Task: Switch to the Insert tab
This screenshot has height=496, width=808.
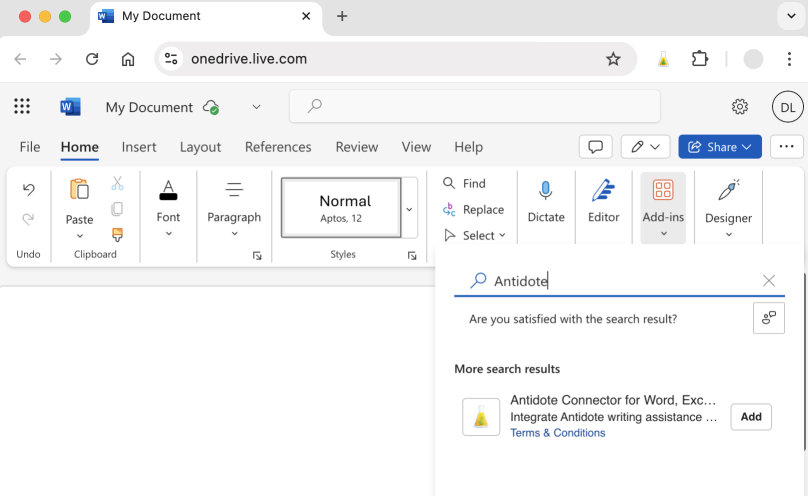Action: (139, 147)
